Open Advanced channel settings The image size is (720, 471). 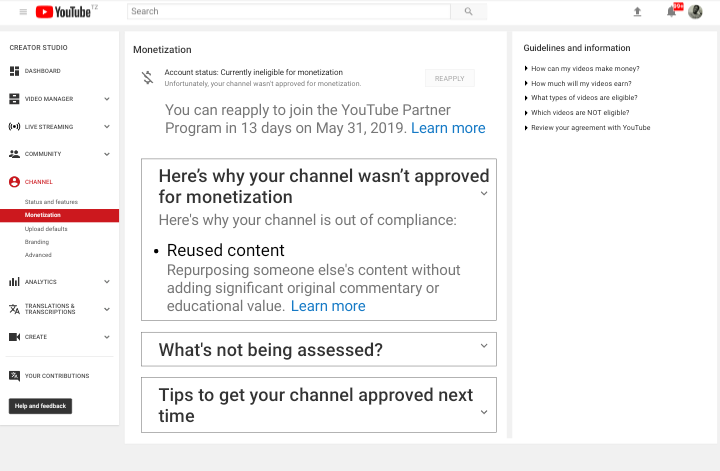click(38, 255)
